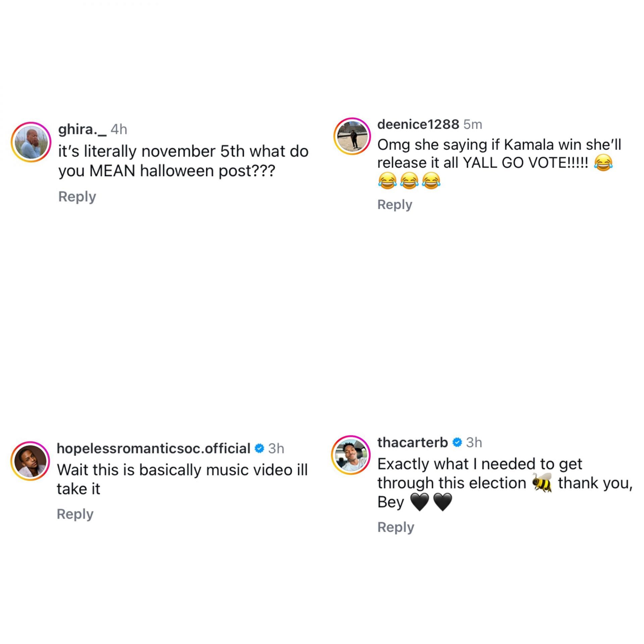Open deenice1288 profile picture
The image size is (644, 644).
coord(352,136)
